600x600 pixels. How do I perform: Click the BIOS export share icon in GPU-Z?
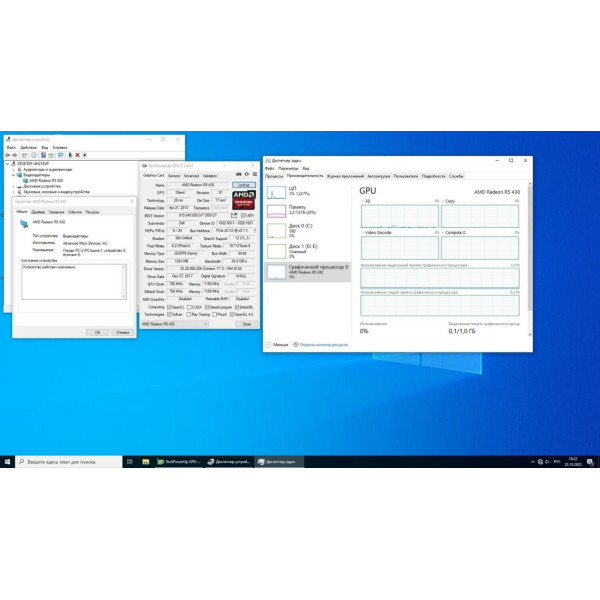pos(234,215)
